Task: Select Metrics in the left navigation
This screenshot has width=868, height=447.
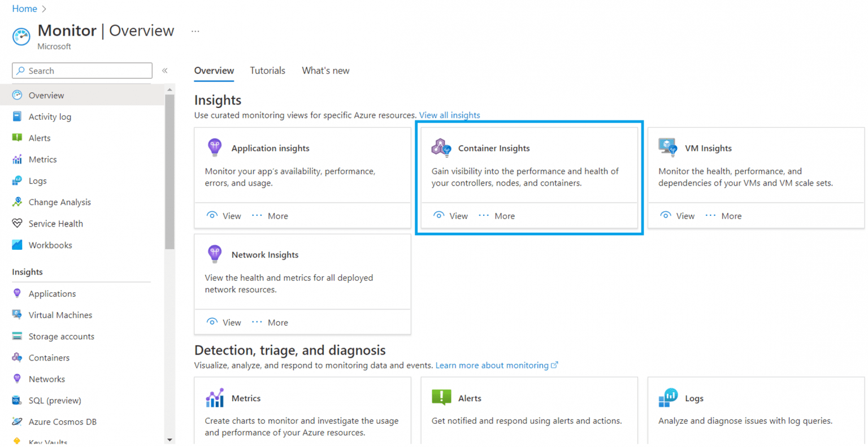Action: [x=42, y=159]
